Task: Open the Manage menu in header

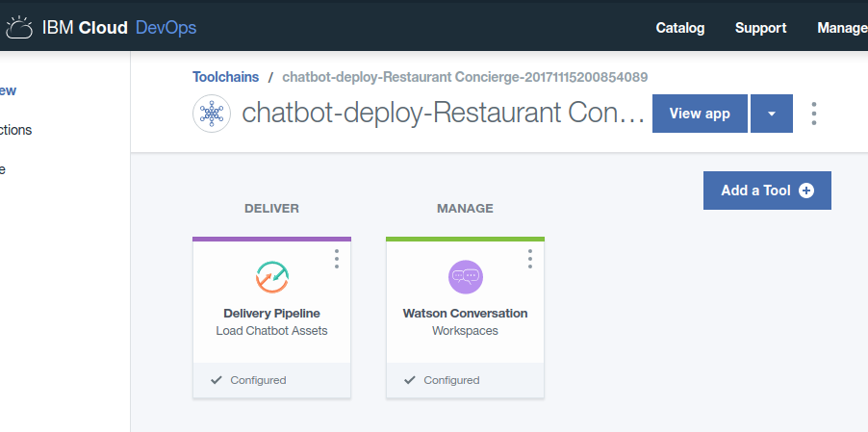Action: tap(843, 28)
